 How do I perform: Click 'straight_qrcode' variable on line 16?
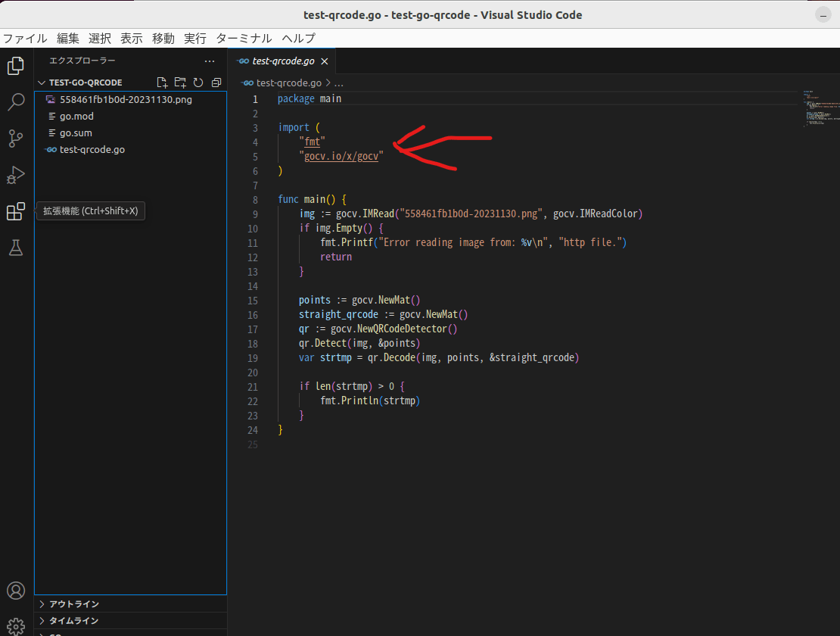tap(338, 315)
